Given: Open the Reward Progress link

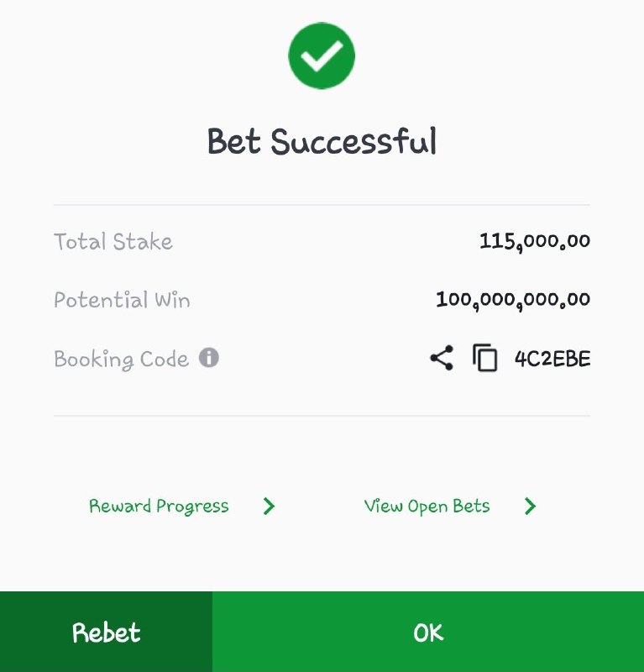Looking at the screenshot, I should (x=159, y=507).
